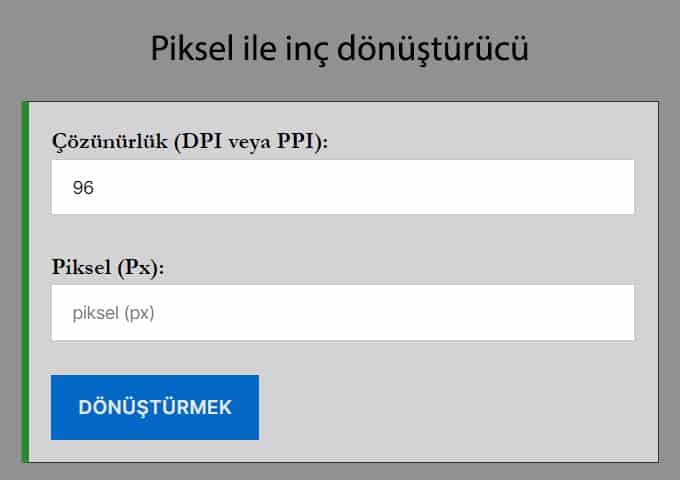The image size is (680, 480).
Task: Click the 'Piksel ile inç dönüştürücü' heading
Action: point(340,47)
